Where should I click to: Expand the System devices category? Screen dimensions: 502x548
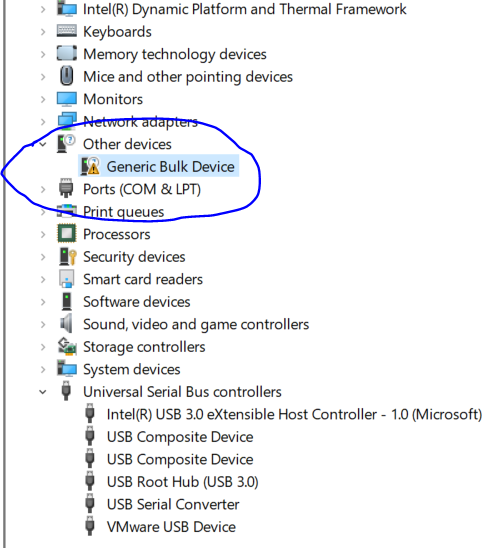coord(43,369)
